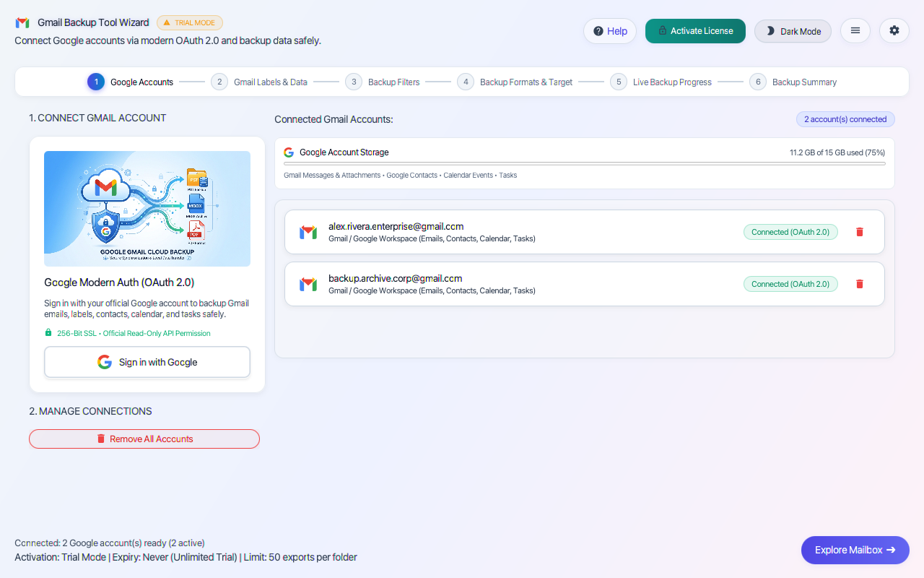Click the Connected (OAuth 2.0) badge for alex.rivera.enterprise
Viewport: 924px width, 578px height.
click(790, 232)
